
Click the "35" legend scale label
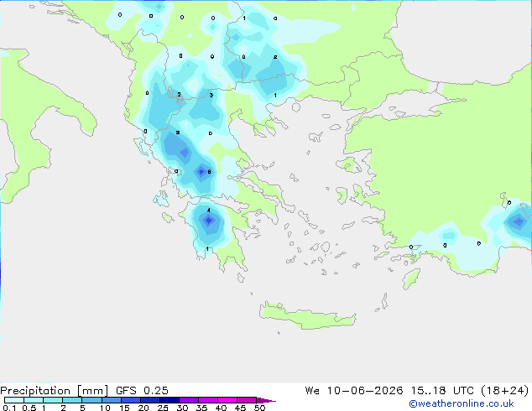[x=201, y=408]
